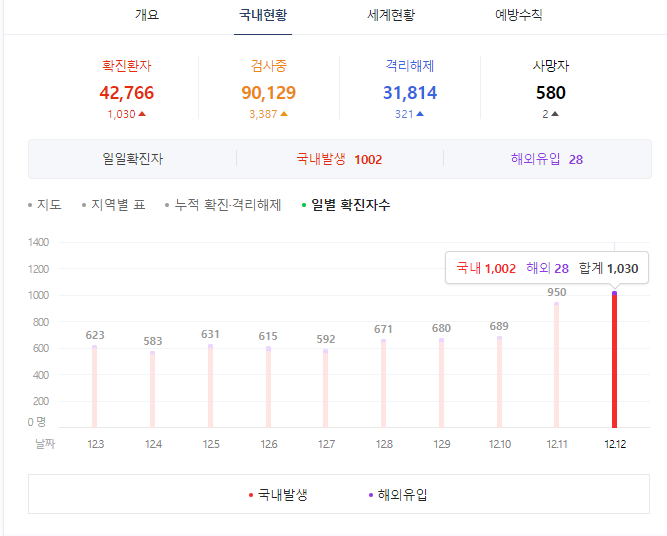667x536 pixels.
Task: Open the 예방수칙 tab
Action: [x=518, y=15]
